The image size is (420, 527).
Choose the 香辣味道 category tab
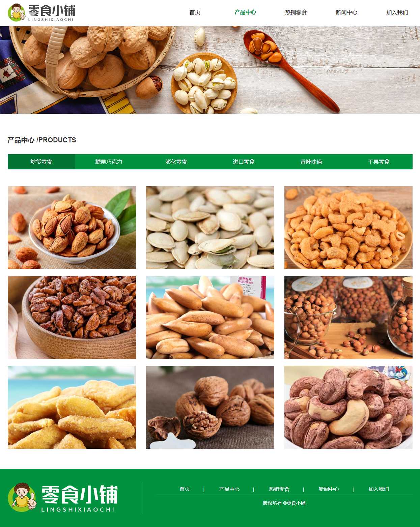pos(311,162)
